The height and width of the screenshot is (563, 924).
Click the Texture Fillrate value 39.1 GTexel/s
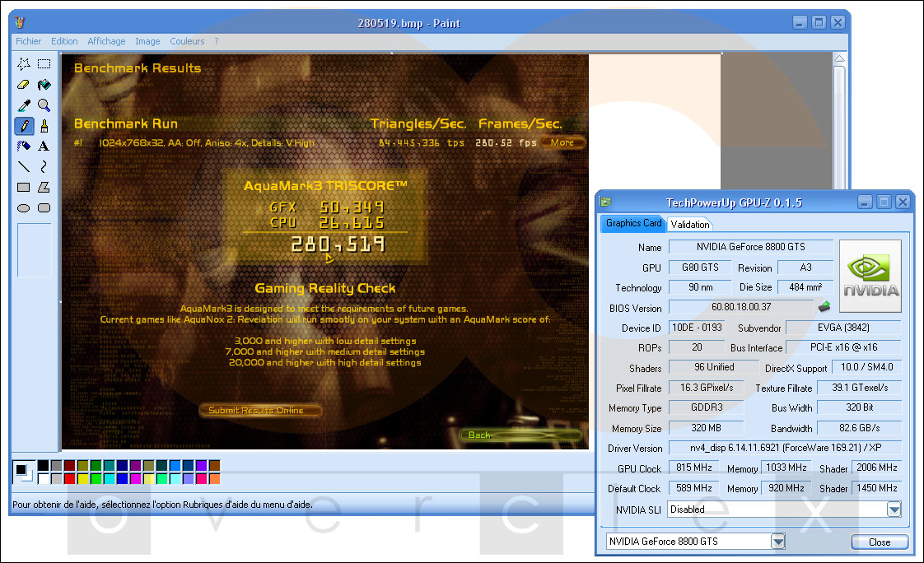point(859,388)
